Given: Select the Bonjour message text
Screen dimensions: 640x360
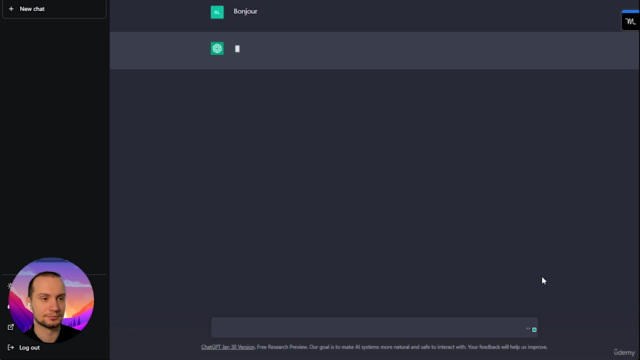Looking at the screenshot, I should click(245, 11).
